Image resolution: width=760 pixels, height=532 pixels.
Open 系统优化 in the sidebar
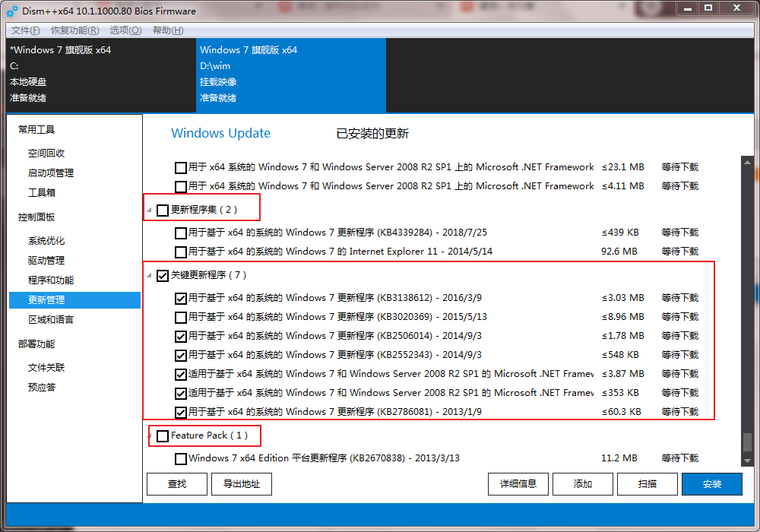[46, 241]
